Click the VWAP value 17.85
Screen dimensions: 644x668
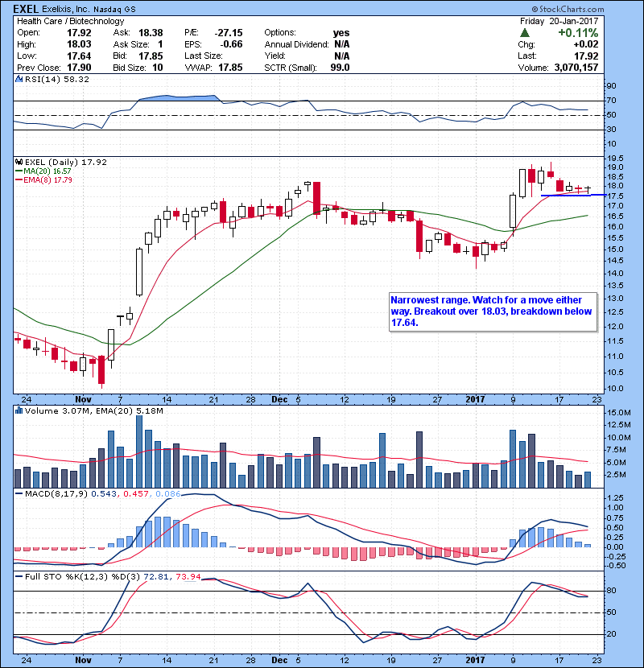pos(230,68)
